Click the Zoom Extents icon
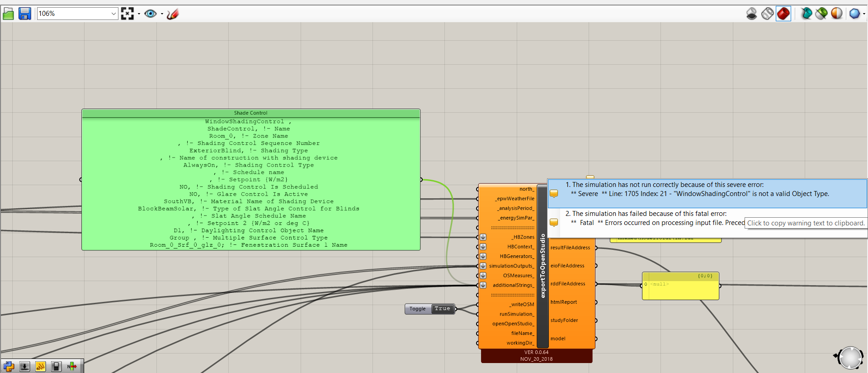 click(x=127, y=14)
